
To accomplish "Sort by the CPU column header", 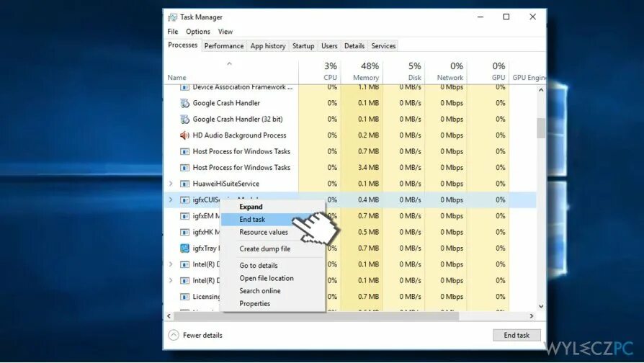I will pos(319,72).
